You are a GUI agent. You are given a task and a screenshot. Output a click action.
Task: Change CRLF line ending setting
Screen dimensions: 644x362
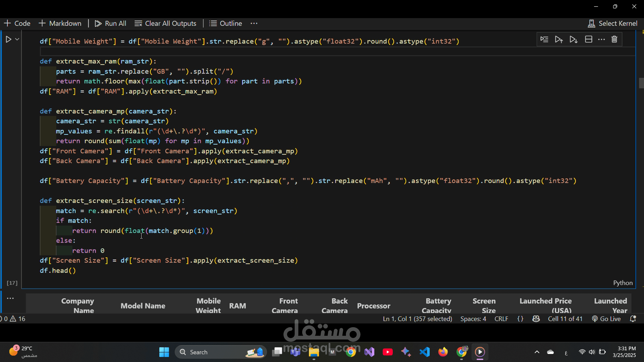pos(501,319)
